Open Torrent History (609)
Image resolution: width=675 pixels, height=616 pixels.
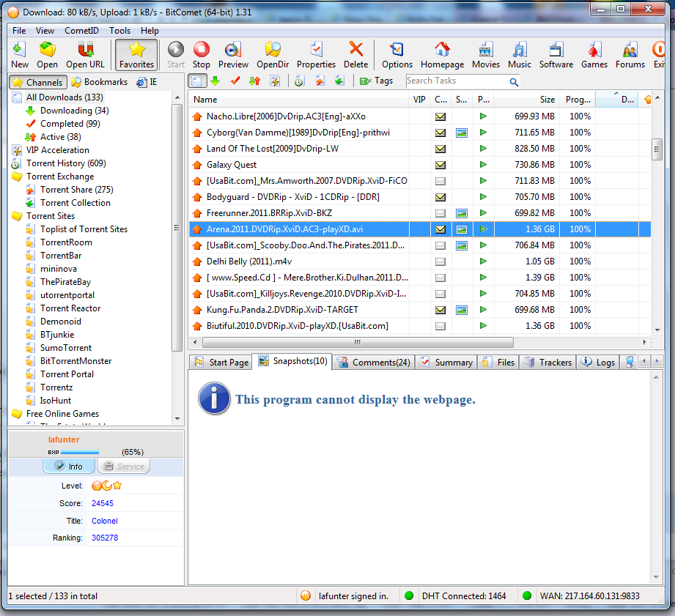coord(66,163)
